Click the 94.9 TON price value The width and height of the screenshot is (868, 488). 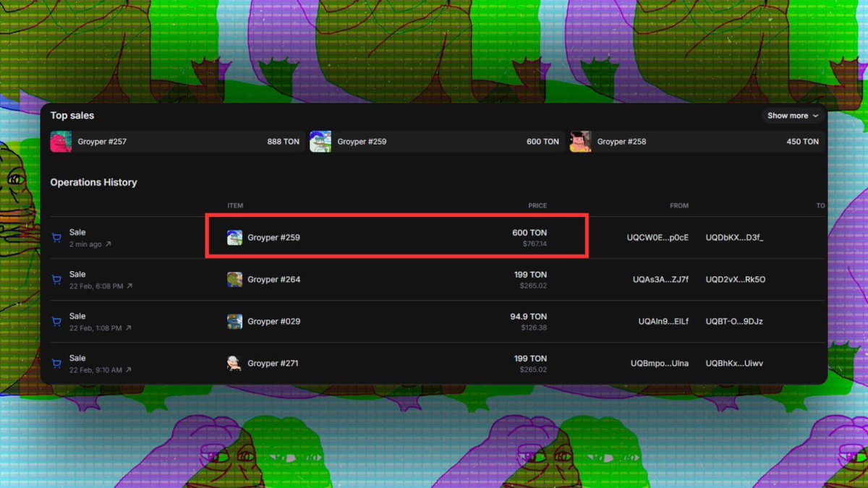click(528, 317)
